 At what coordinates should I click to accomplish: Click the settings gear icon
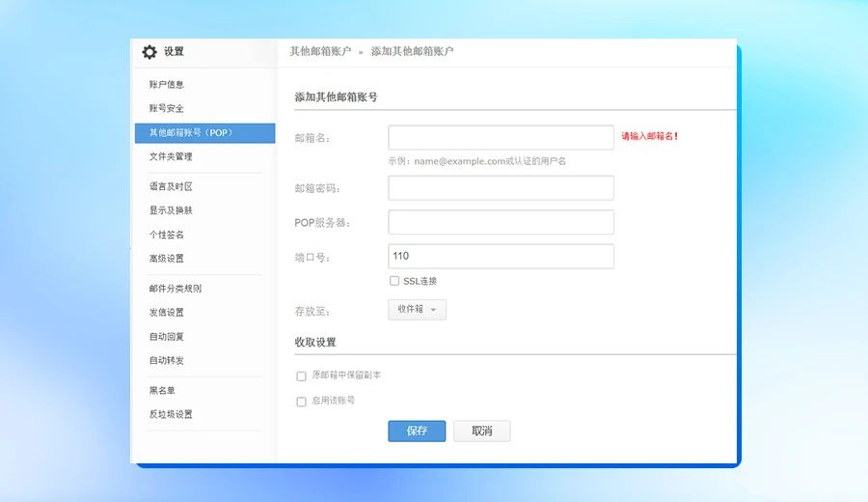click(149, 52)
